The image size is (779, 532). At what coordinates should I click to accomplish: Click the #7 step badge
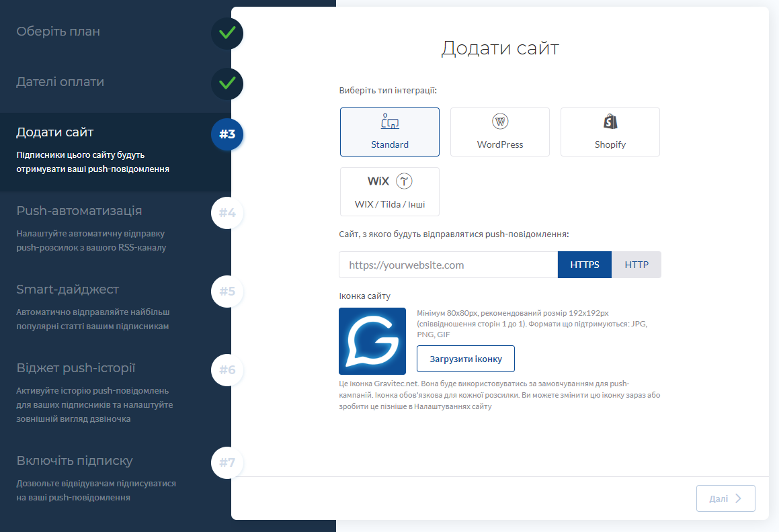click(x=227, y=462)
